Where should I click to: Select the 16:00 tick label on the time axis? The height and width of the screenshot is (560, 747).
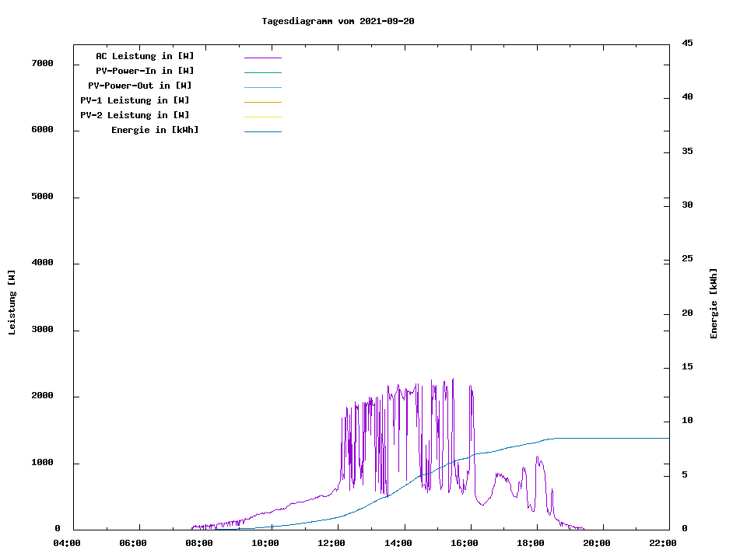464,543
